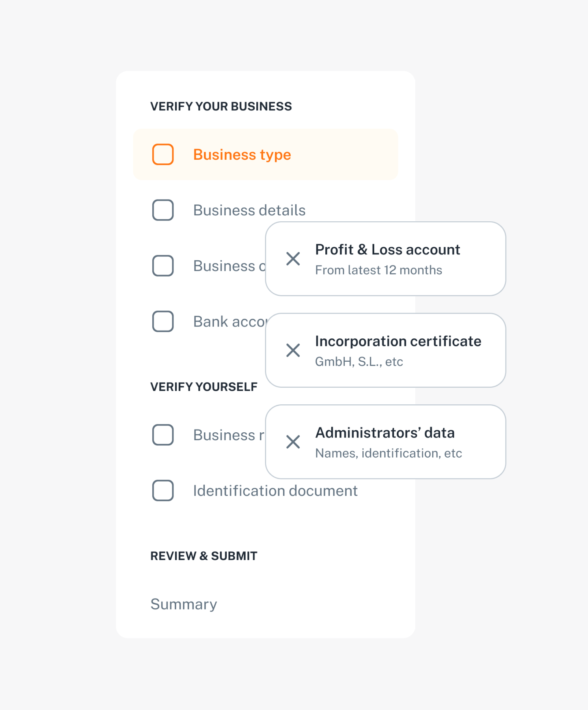This screenshot has width=588, height=710.
Task: Click the Incorporation certificate title
Action: coord(398,341)
